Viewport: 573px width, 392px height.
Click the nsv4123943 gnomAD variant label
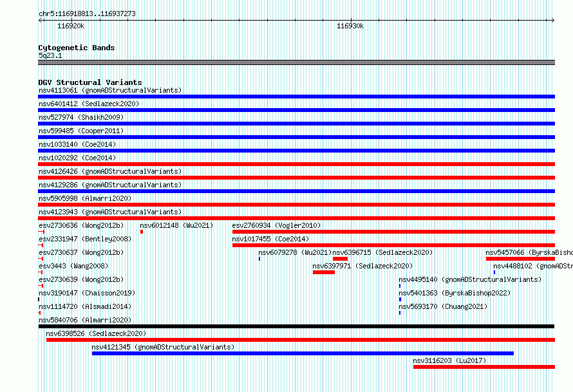[110, 212]
